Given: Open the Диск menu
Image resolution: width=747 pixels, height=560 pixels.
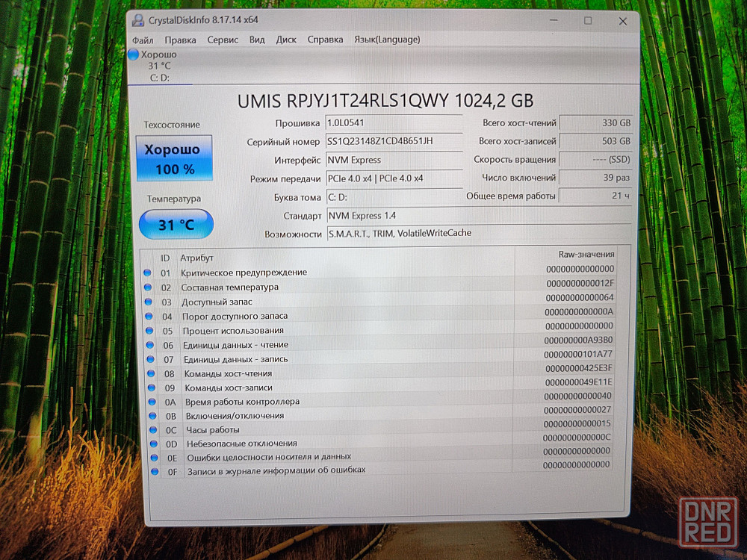Looking at the screenshot, I should (x=286, y=40).
